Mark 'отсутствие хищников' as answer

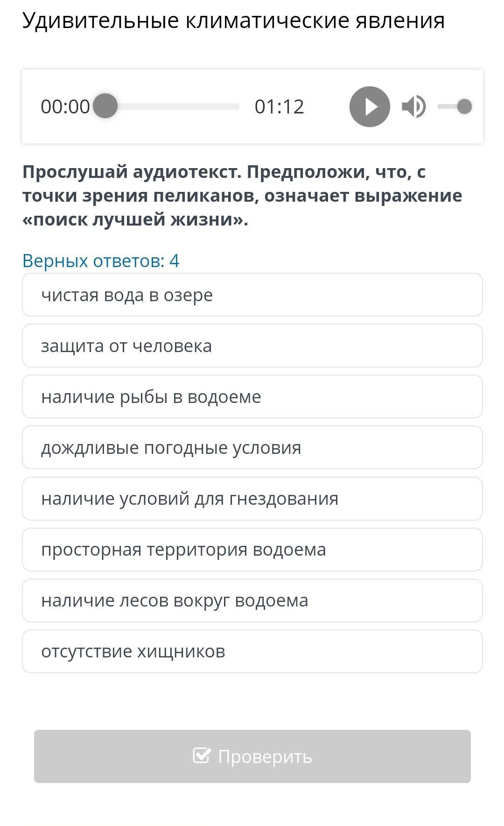(x=252, y=651)
